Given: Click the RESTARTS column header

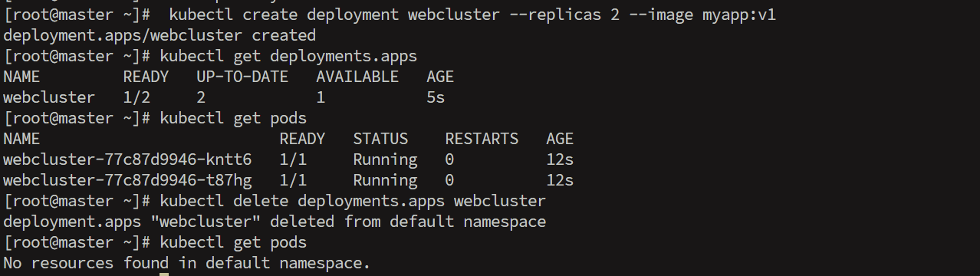Looking at the screenshot, I should click(482, 139).
